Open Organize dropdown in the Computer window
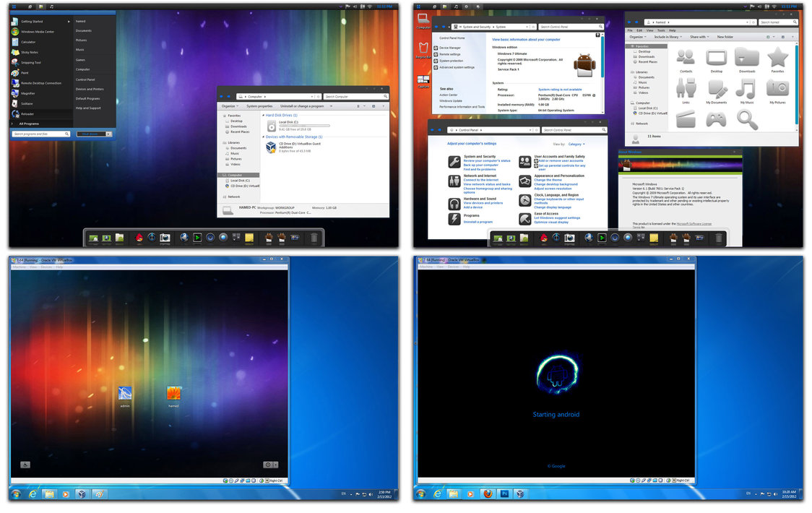 click(230, 106)
